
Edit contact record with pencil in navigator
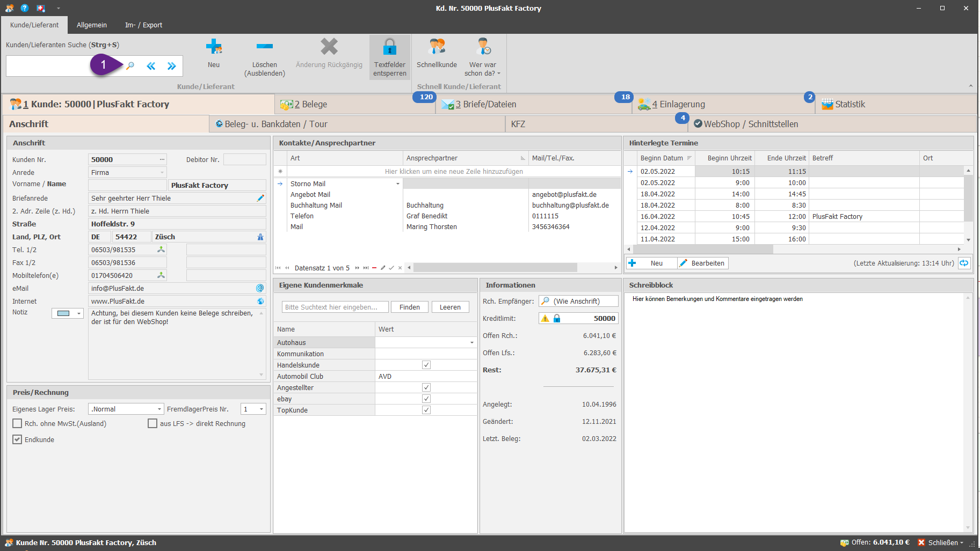point(383,268)
